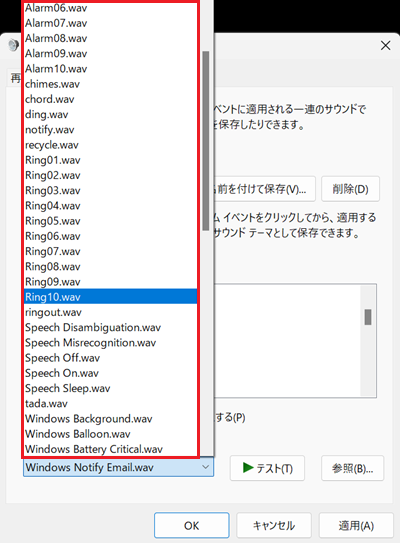Click the program events list scrollbar thumb
400x543 pixels.
(368, 317)
